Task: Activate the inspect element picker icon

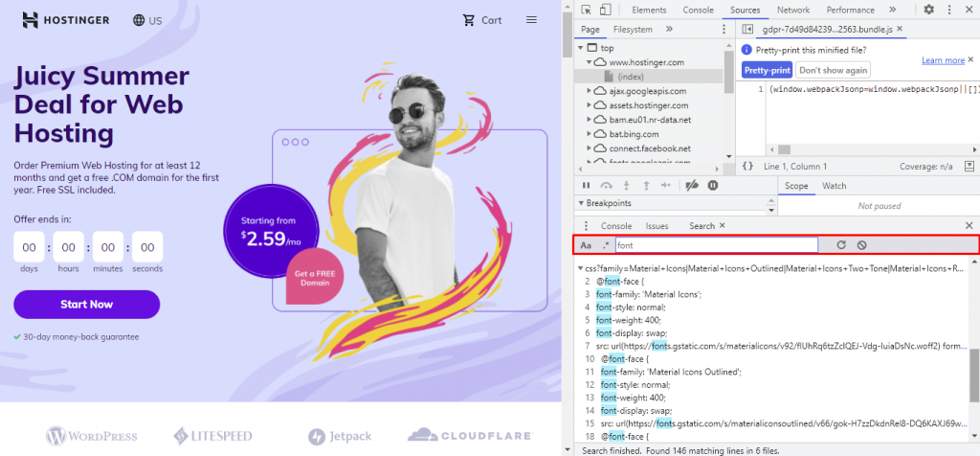Action: pos(586,10)
